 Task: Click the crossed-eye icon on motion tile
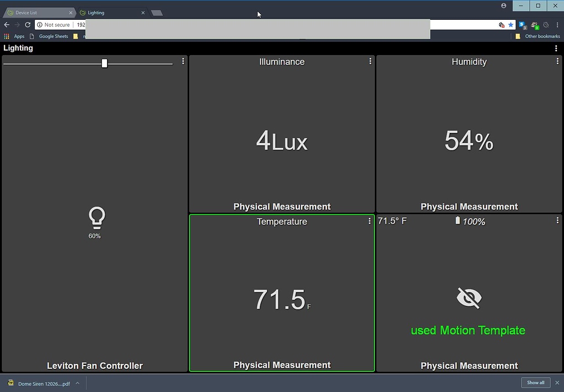point(468,298)
